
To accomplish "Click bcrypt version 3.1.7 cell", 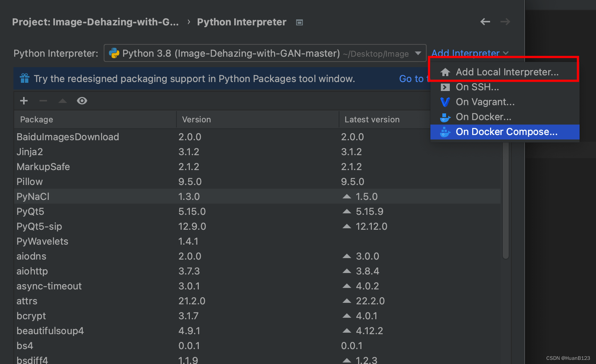I will (188, 316).
